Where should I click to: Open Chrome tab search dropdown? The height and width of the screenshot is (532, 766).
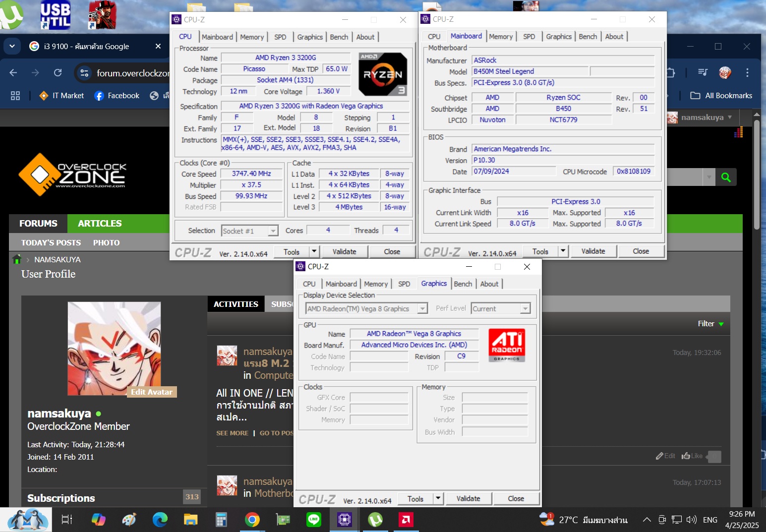(12, 46)
